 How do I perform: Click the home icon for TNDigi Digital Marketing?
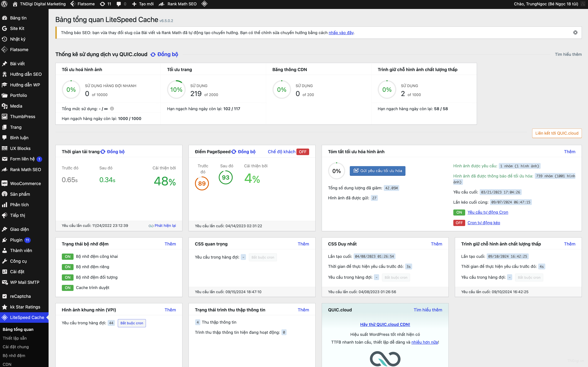15,4
